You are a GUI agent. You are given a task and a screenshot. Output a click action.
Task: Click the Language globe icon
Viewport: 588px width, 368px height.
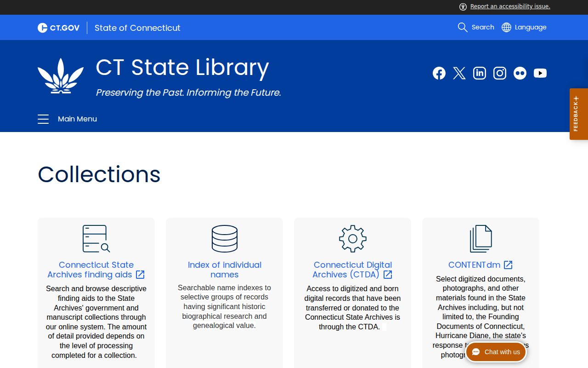[506, 27]
